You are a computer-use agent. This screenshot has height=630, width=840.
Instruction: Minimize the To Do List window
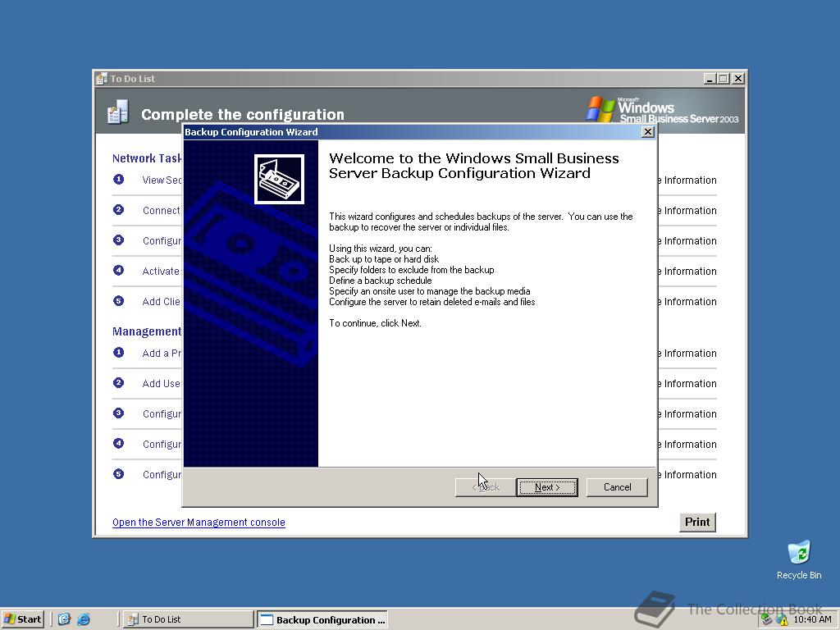[x=710, y=79]
